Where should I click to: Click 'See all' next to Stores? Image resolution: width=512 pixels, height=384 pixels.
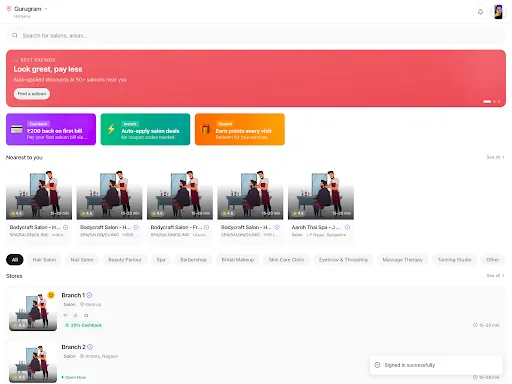(x=495, y=276)
